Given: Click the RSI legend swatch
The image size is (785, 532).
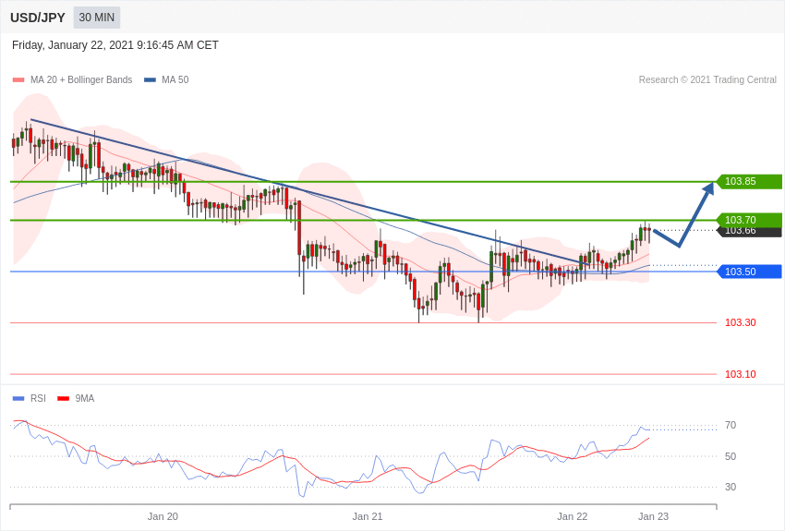Looking at the screenshot, I should (x=18, y=399).
